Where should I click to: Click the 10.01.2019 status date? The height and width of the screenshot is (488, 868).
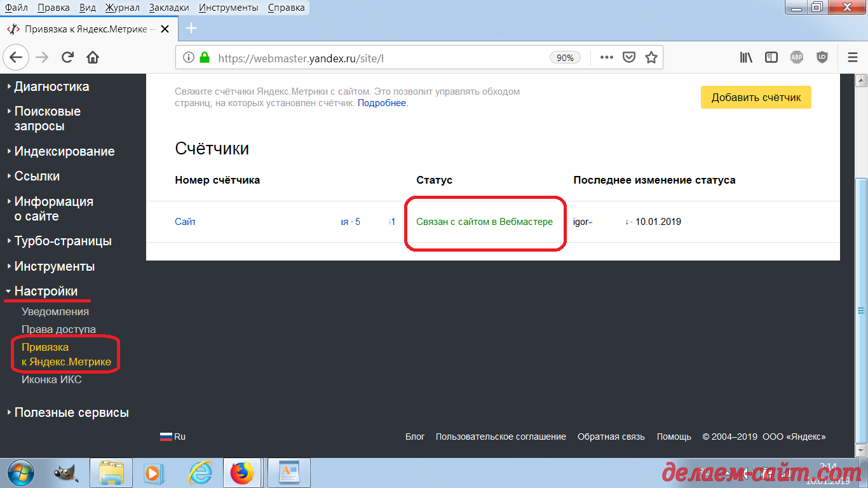(658, 222)
